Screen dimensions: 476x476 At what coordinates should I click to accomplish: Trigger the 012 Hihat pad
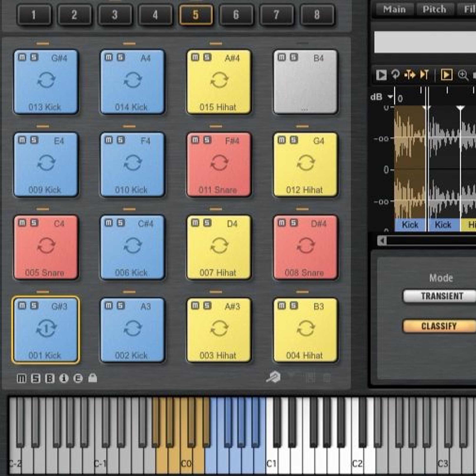[x=305, y=165]
